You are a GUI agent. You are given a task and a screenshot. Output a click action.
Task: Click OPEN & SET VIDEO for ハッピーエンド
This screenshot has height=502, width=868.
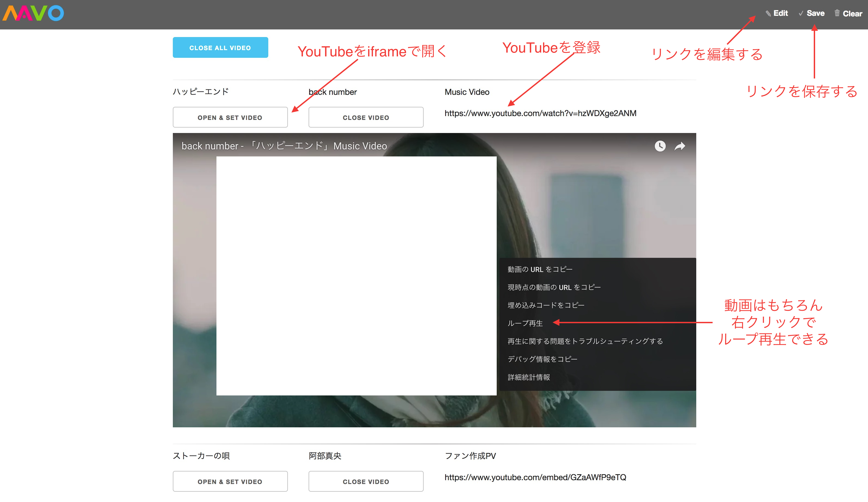click(230, 117)
